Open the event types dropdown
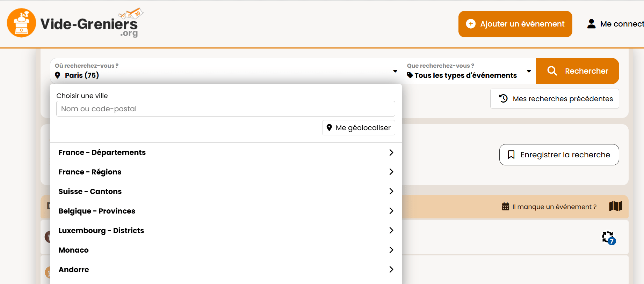 [469, 71]
